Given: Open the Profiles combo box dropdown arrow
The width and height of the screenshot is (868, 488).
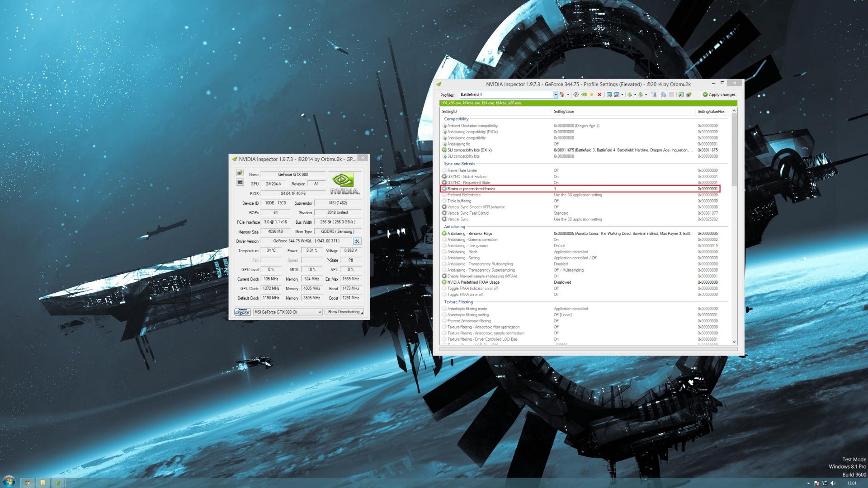Looking at the screenshot, I should (x=556, y=94).
